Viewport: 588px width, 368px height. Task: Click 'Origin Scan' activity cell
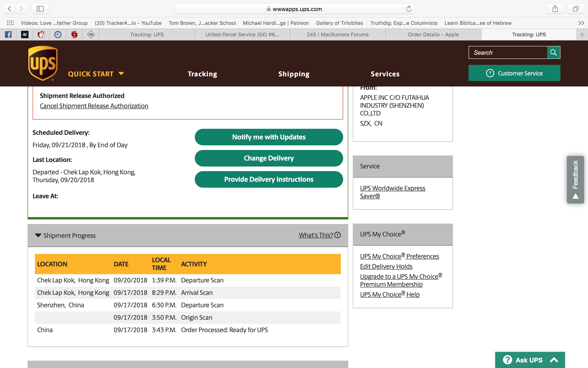point(197,317)
